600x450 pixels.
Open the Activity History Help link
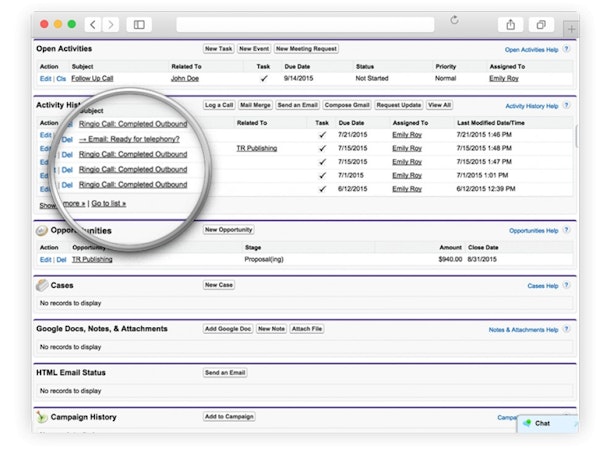coord(532,106)
